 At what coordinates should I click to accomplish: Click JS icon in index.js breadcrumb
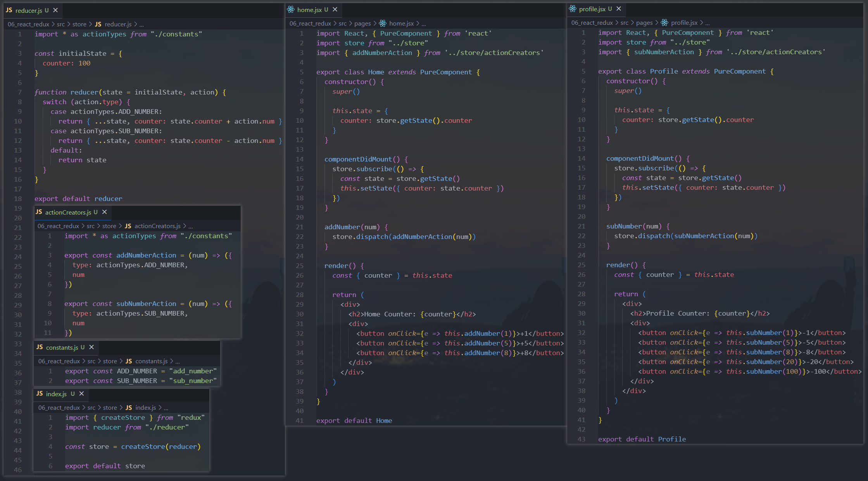click(129, 407)
